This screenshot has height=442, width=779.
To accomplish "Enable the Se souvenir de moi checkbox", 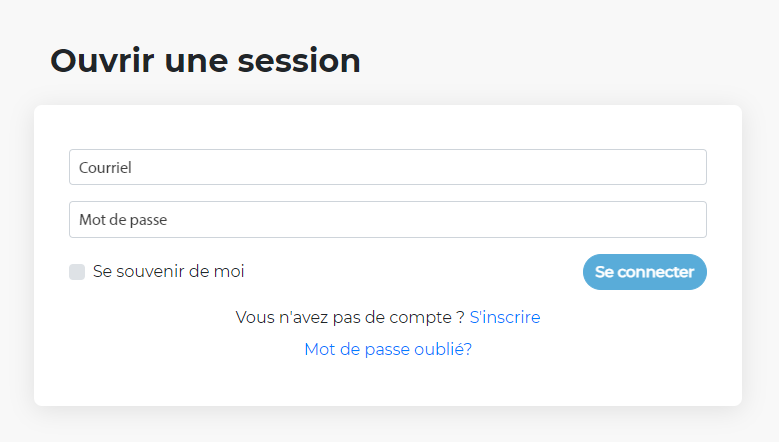I will (x=77, y=272).
